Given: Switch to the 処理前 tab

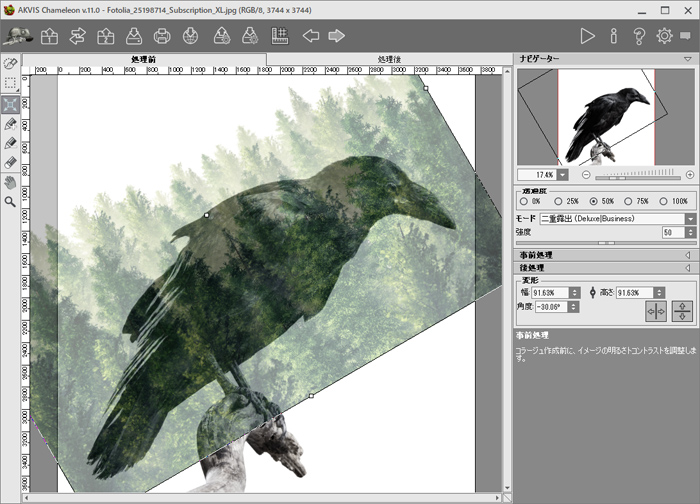Looking at the screenshot, I should tap(144, 59).
